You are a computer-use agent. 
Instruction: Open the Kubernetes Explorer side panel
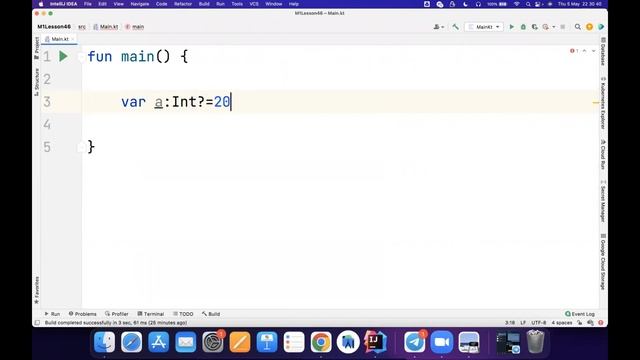click(603, 103)
